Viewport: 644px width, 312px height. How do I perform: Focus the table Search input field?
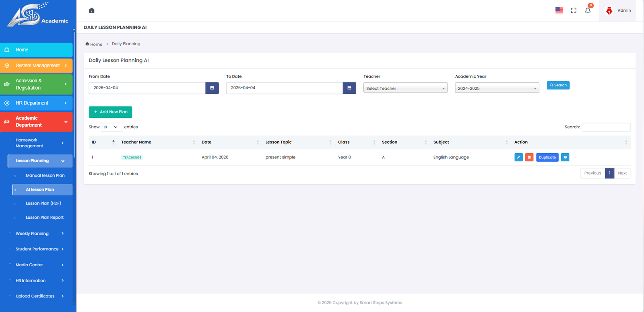coord(606,127)
